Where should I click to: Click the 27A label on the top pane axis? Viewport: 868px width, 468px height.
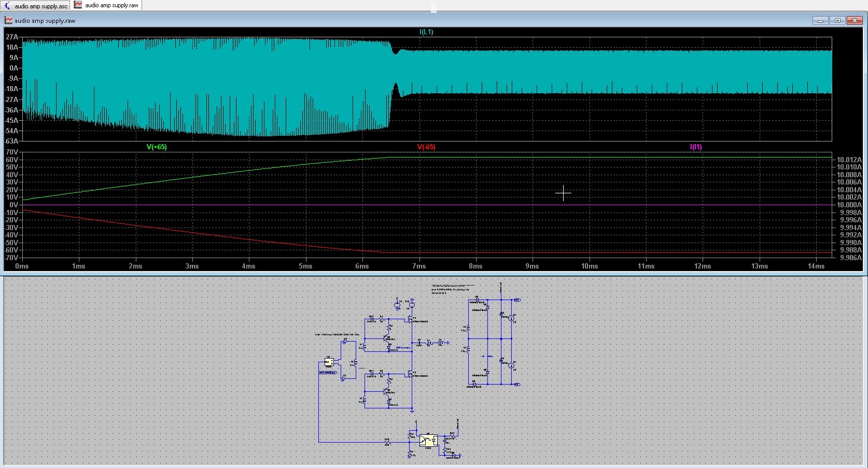click(x=12, y=37)
